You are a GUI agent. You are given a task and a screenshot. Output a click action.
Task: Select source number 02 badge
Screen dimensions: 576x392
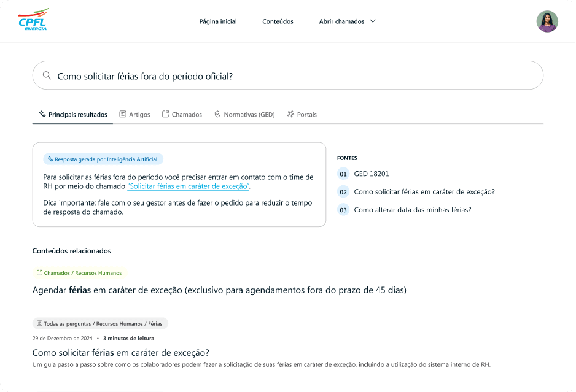pos(343,192)
